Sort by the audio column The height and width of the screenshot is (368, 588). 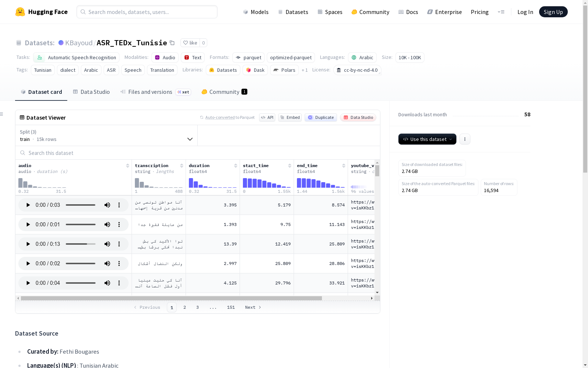128,166
